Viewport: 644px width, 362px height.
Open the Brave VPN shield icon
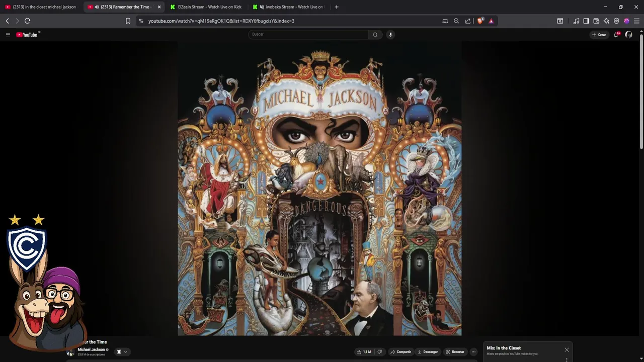pos(616,21)
